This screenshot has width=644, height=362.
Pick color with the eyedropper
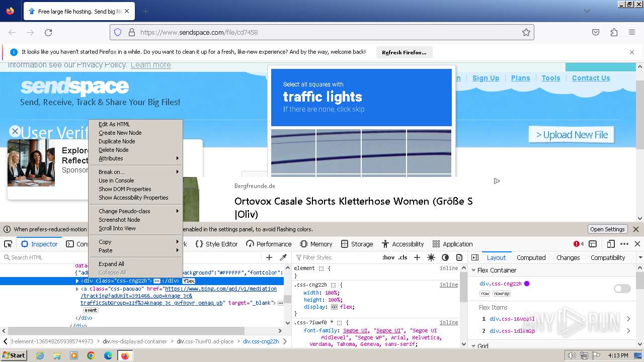click(x=283, y=257)
